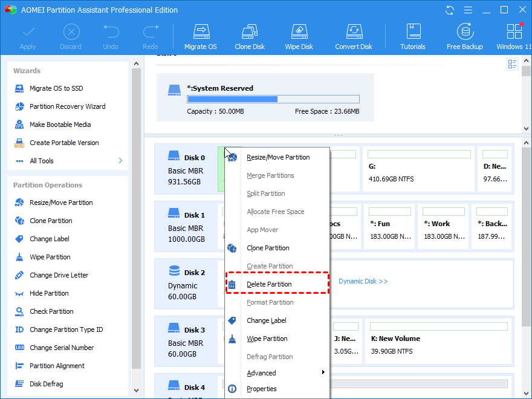Open the Wipe Disk tool
The image size is (532, 399).
click(299, 37)
